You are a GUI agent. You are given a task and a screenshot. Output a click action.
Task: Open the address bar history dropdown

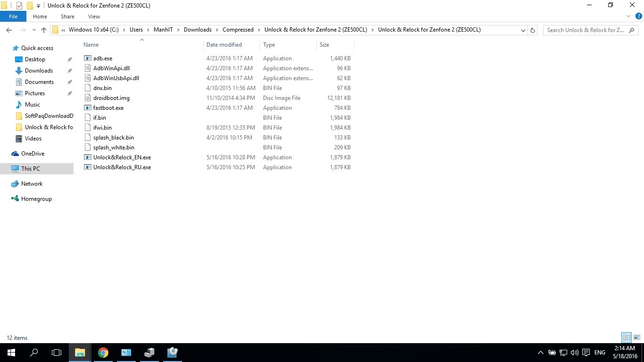(523, 30)
